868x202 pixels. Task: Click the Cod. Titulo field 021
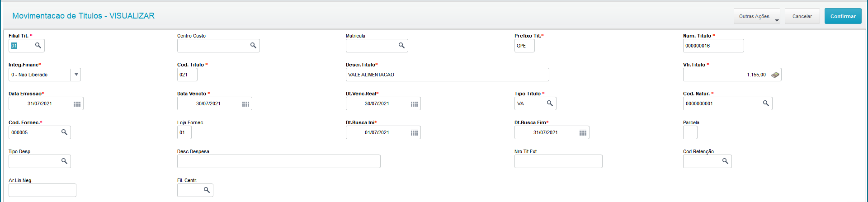187,75
